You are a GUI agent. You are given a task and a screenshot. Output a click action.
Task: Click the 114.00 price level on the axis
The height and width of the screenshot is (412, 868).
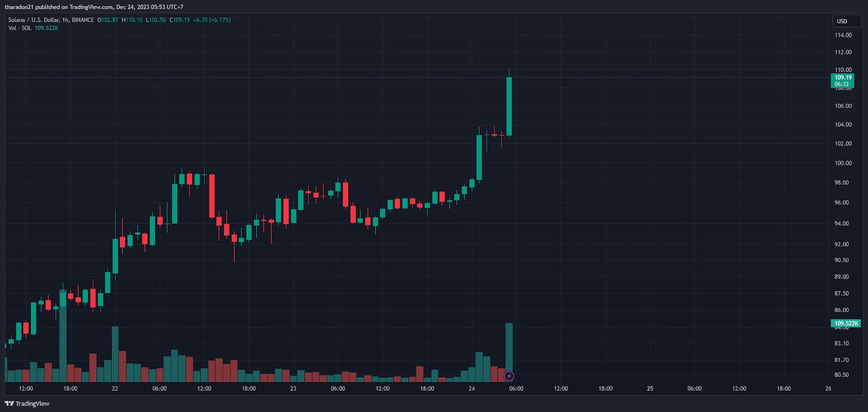(843, 35)
